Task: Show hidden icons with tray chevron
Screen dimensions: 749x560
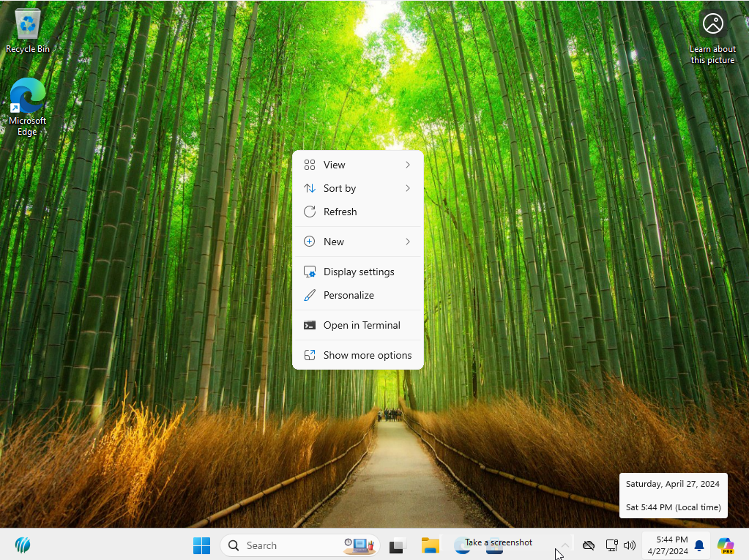Action: (565, 545)
